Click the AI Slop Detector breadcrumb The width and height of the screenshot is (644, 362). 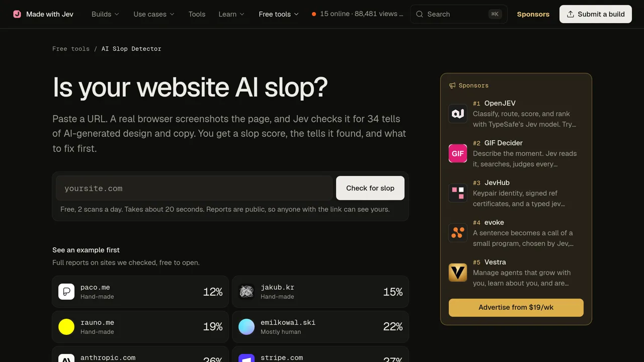(x=131, y=49)
